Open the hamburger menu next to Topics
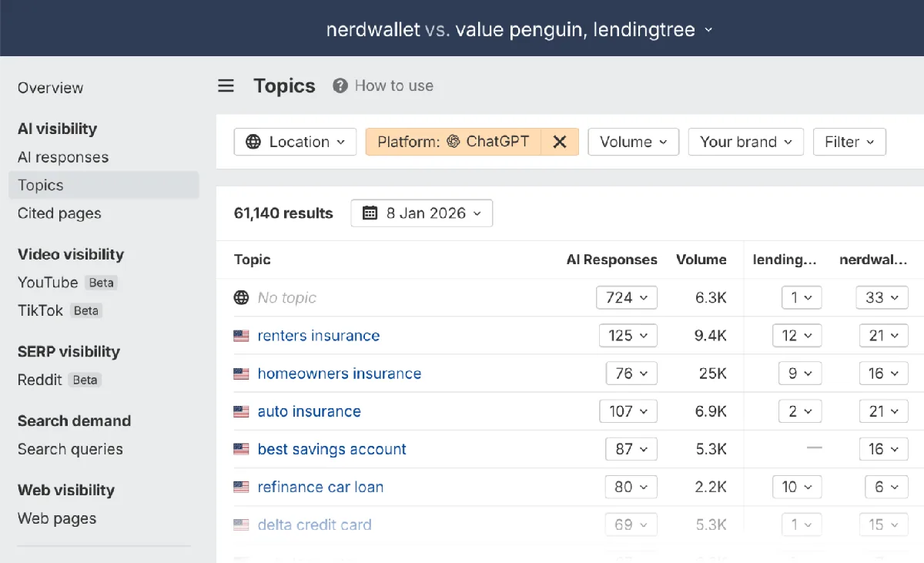 pyautogui.click(x=226, y=85)
